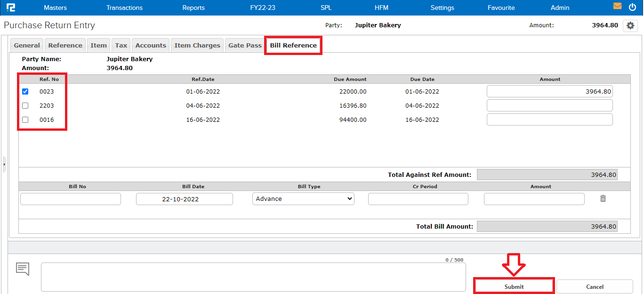
Task: Delete bill row using trash icon
Action: pyautogui.click(x=603, y=199)
